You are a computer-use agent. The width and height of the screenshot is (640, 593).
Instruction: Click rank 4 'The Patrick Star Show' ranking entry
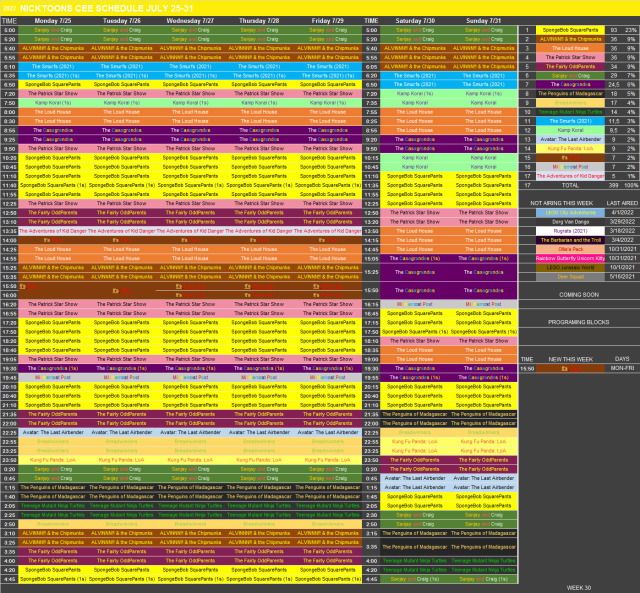pos(570,58)
